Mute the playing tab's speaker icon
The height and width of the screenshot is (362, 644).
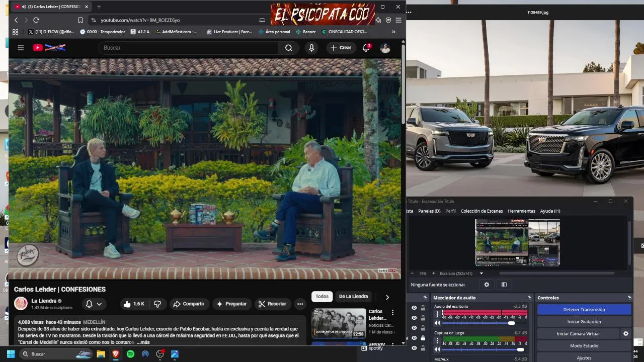(24, 7)
